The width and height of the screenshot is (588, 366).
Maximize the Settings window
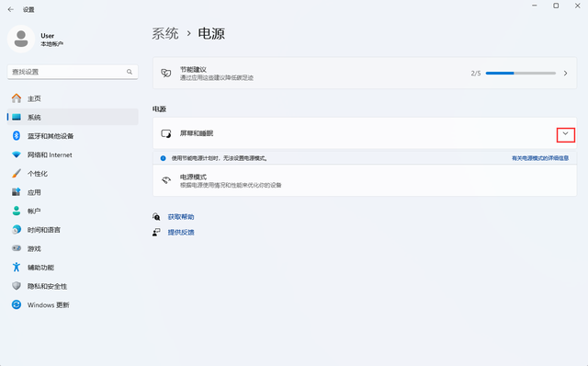[x=556, y=6]
